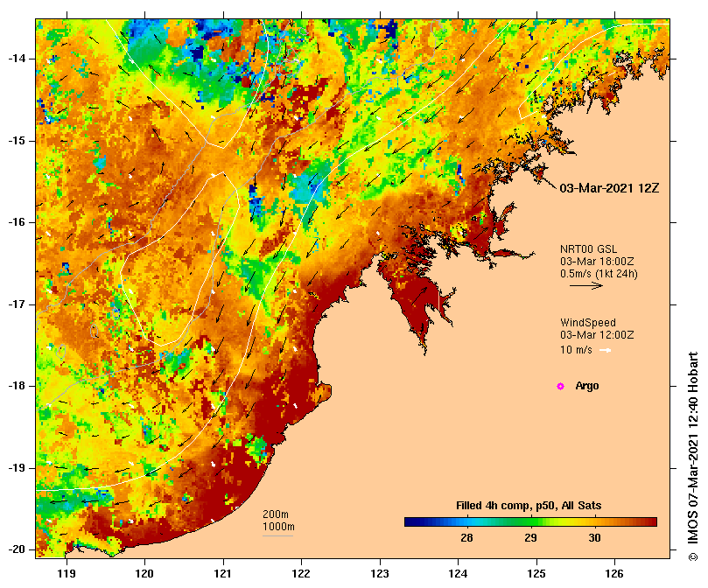Screen dimensions: 708x588
Task: Click the grey 1000m contour legend line
Action: 277,536
